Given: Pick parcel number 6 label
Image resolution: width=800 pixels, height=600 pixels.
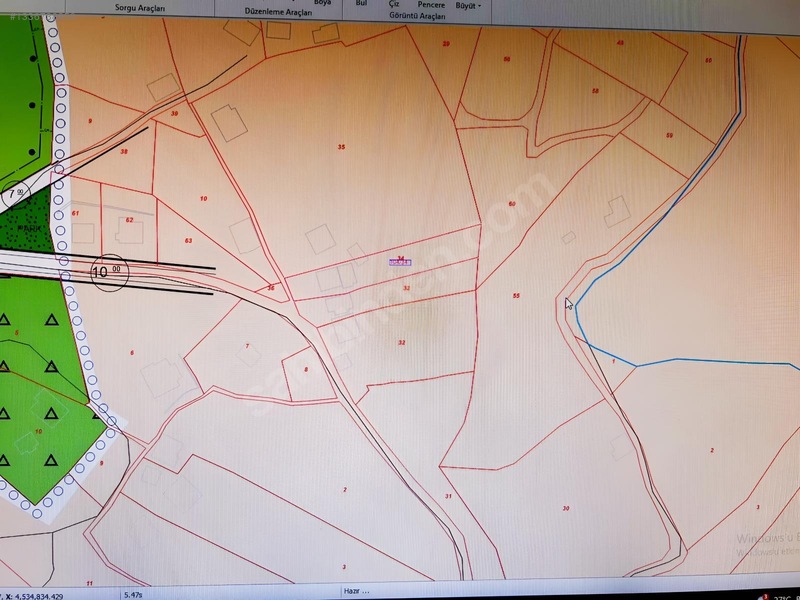Looking at the screenshot, I should pos(132,353).
